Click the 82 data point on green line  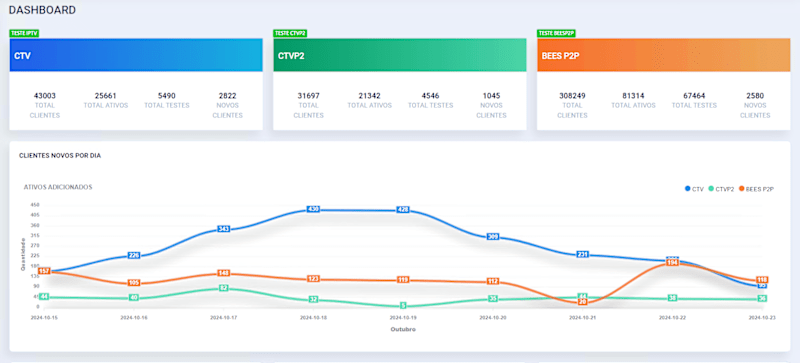point(223,288)
